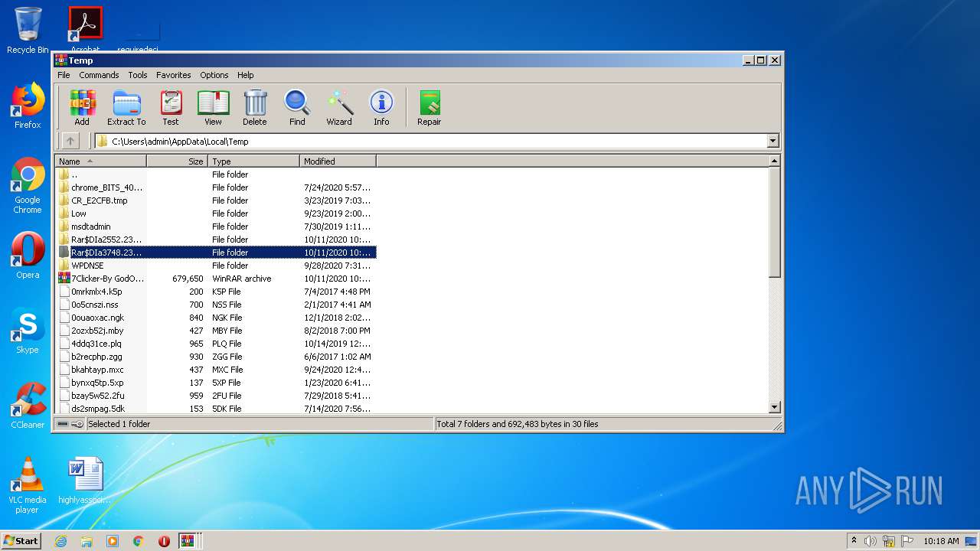
Task: Sort by Modified column header
Action: point(338,161)
